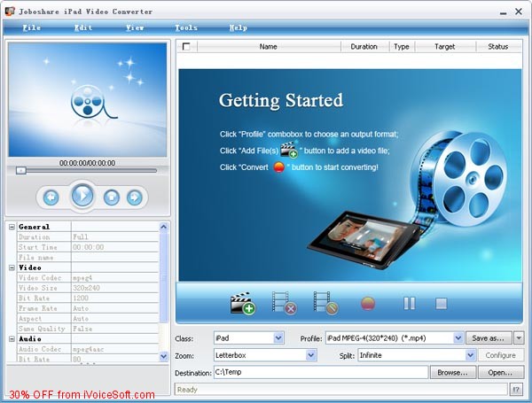This screenshot has width=532, height=403.
Task: Click the preview time display 00:00:00/00:00:00
Action: (x=87, y=163)
